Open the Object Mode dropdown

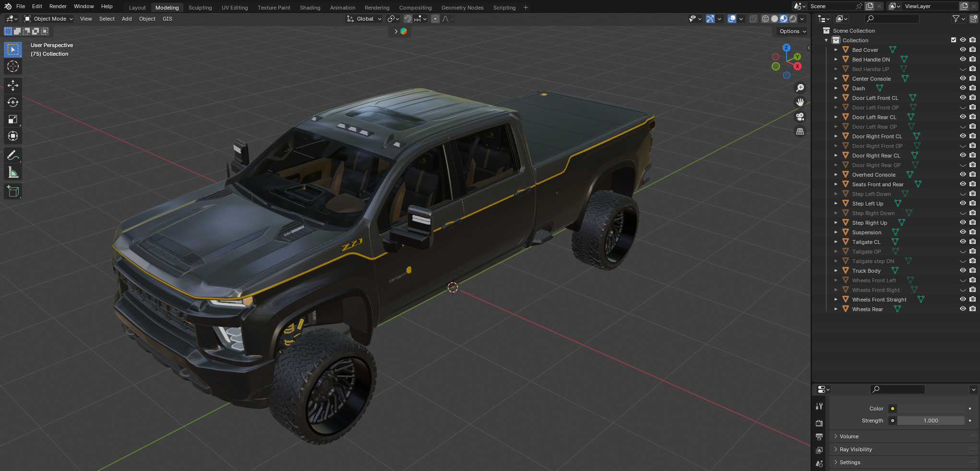click(48, 19)
